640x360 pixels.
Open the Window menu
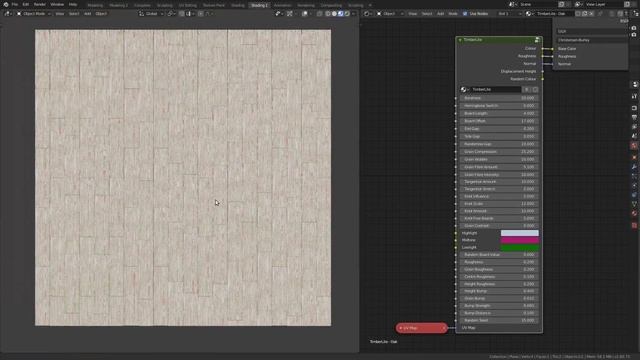pos(57,4)
